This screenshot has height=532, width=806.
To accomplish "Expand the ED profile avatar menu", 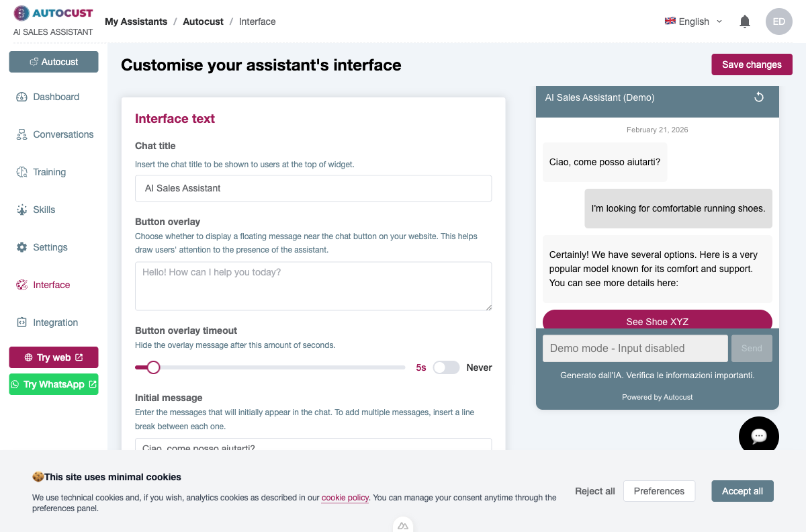I will [779, 21].
